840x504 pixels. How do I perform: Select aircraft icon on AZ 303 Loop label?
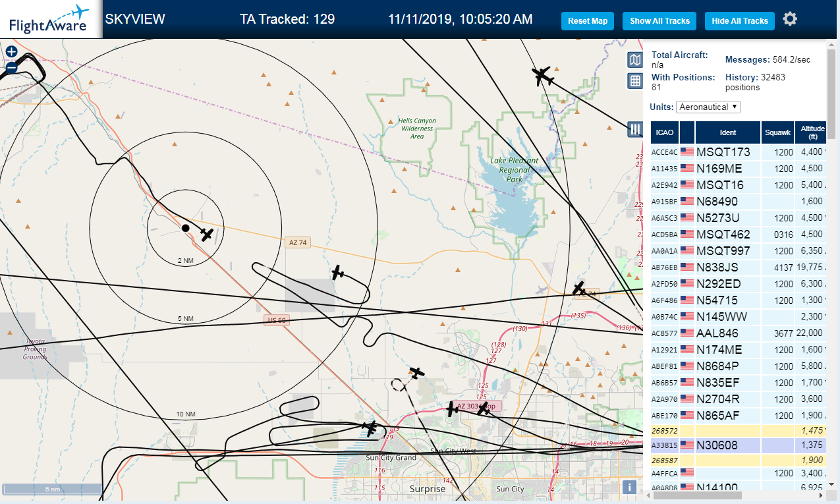coord(484,408)
